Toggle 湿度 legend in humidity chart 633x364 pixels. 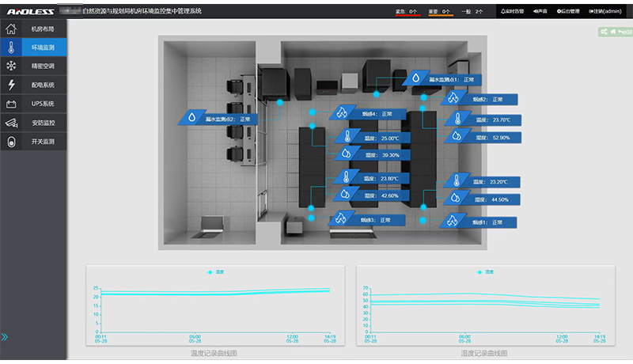point(485,272)
